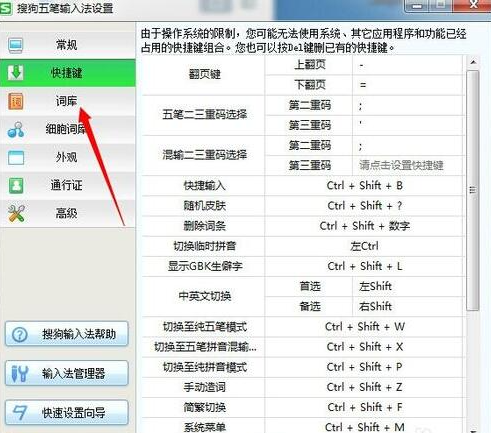491x433 pixels.
Task: Click the 备选 sub-label
Action: pos(310,306)
